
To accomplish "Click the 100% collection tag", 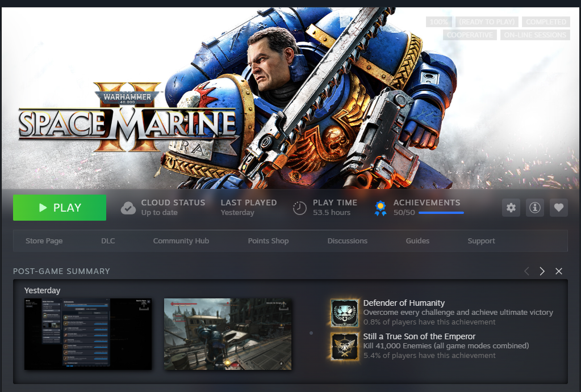I will pyautogui.click(x=439, y=22).
